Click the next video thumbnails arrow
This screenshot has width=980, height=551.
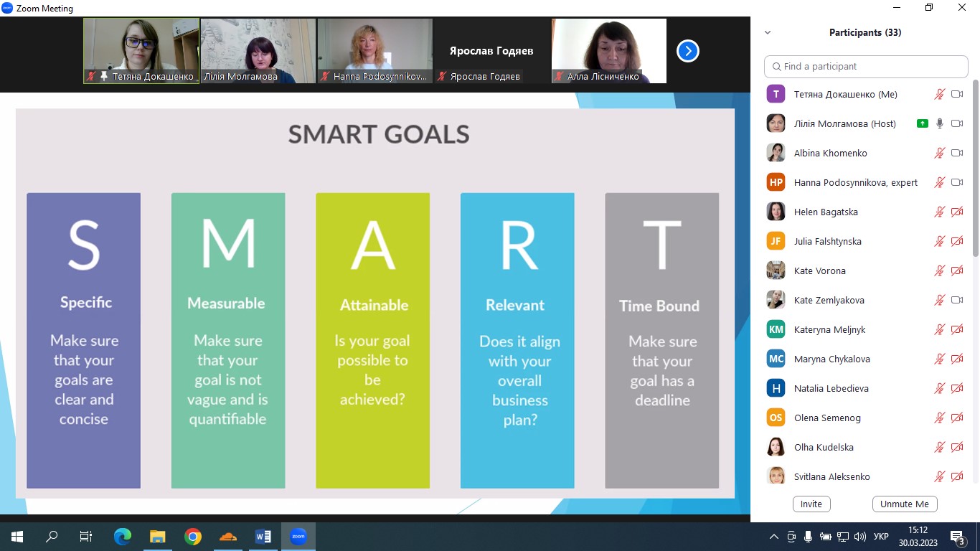click(687, 51)
